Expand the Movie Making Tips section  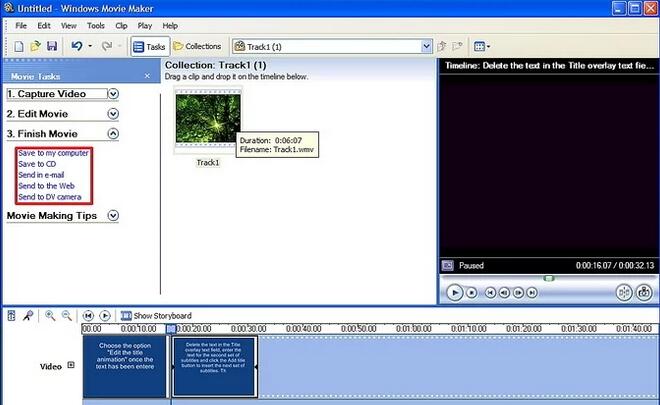[x=113, y=216]
